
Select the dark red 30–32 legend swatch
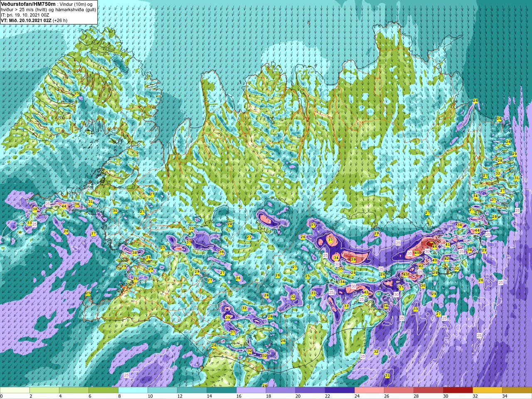coord(458,390)
